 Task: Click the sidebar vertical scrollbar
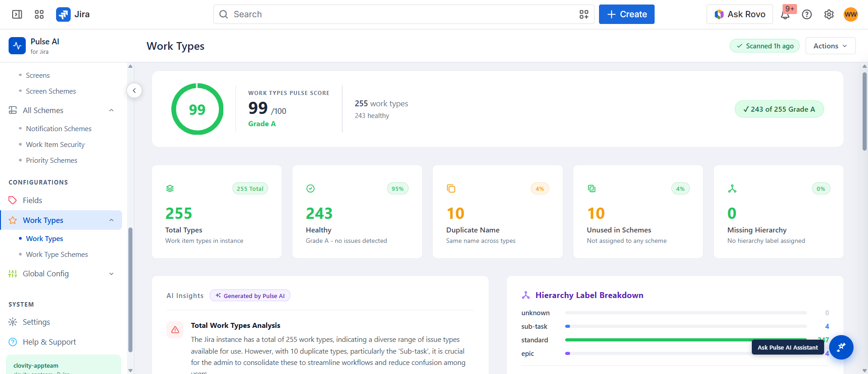pos(130,289)
